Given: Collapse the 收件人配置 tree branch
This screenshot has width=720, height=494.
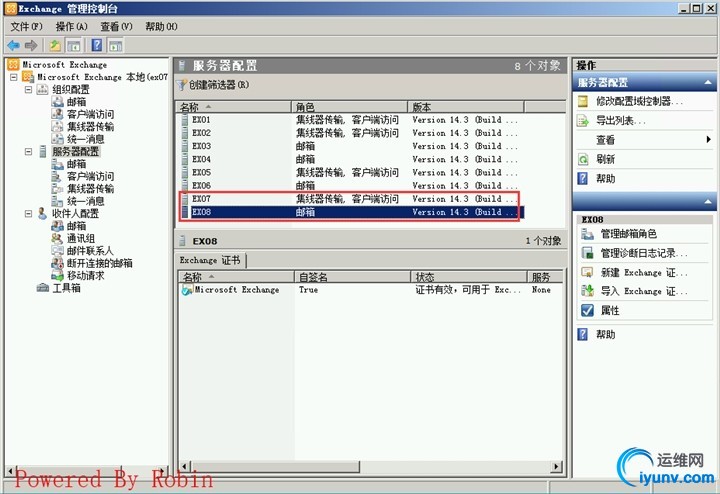Looking at the screenshot, I should click(x=28, y=213).
